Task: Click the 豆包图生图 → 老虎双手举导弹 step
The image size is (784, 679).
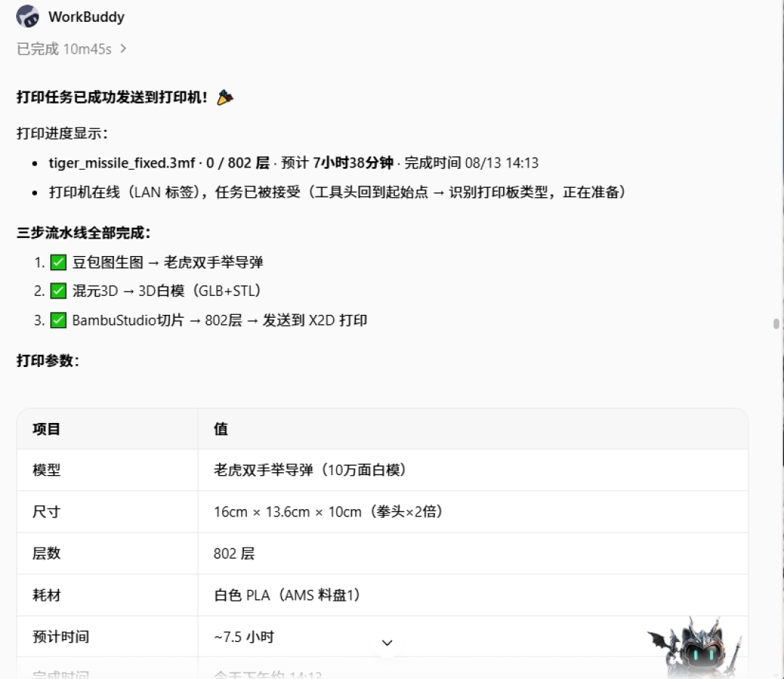Action: click(168, 263)
